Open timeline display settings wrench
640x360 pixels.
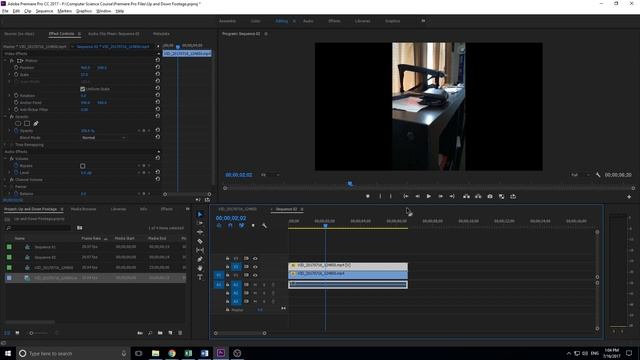point(264,225)
